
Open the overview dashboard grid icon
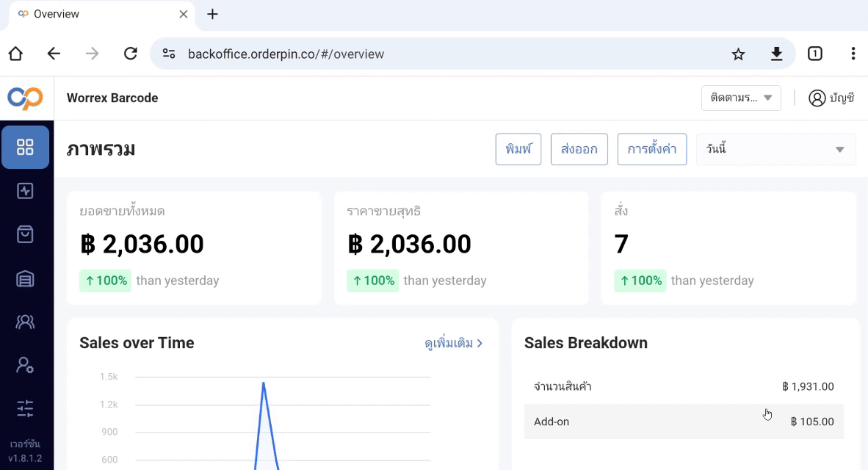tap(25, 148)
